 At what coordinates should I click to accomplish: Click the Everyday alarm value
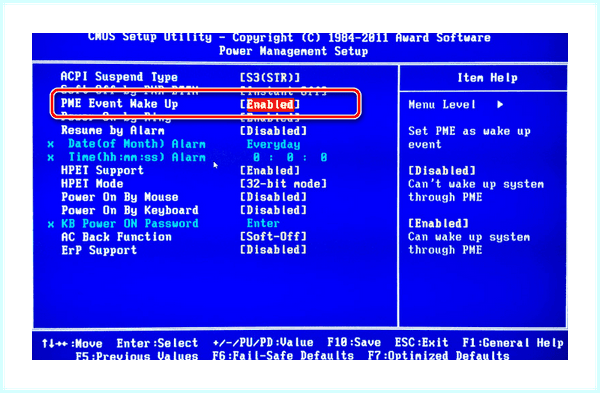(x=273, y=144)
